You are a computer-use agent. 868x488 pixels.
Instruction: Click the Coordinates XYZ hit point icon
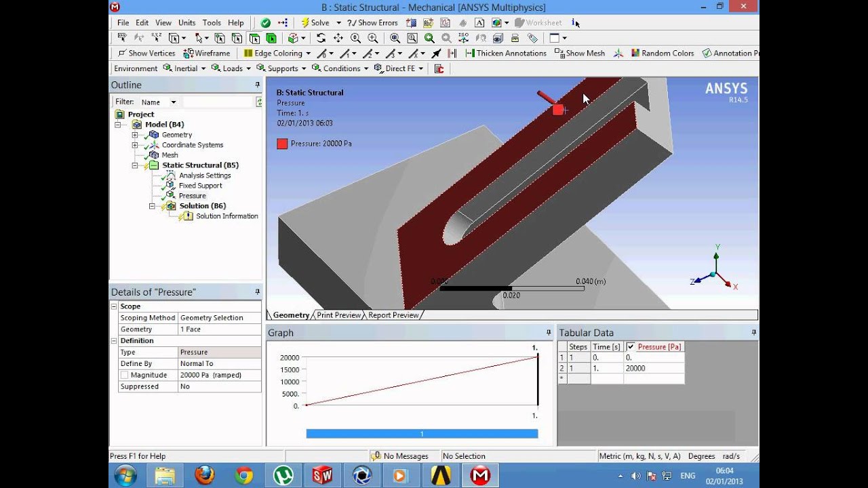156,38
